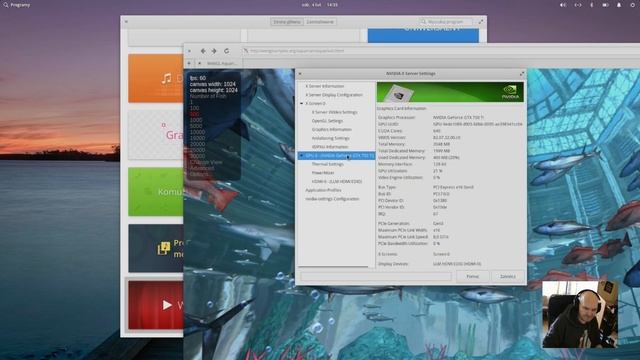Open the volume indicator in top panel
Image resolution: width=640 pixels, height=360 pixels.
pyautogui.click(x=563, y=5)
